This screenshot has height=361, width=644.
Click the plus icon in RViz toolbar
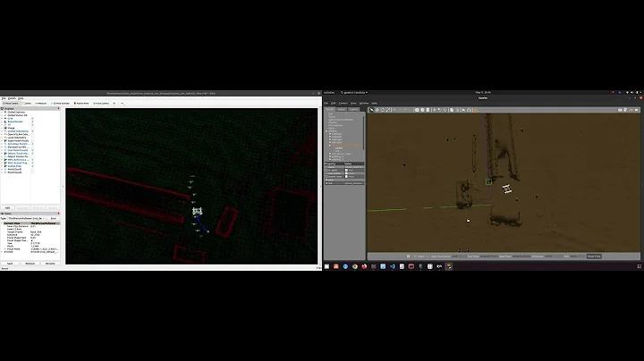114,104
